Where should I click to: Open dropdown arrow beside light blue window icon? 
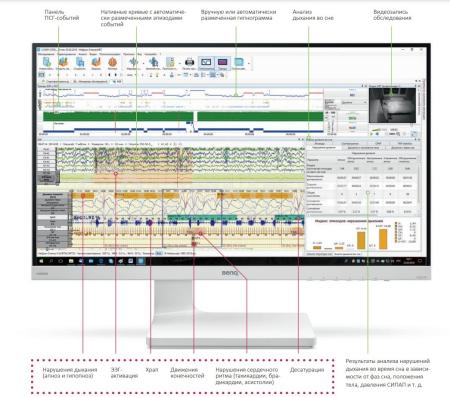(x=248, y=63)
